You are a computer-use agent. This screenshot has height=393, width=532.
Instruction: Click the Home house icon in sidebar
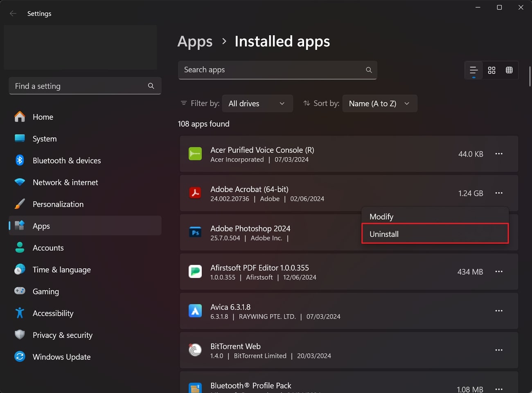(x=20, y=117)
